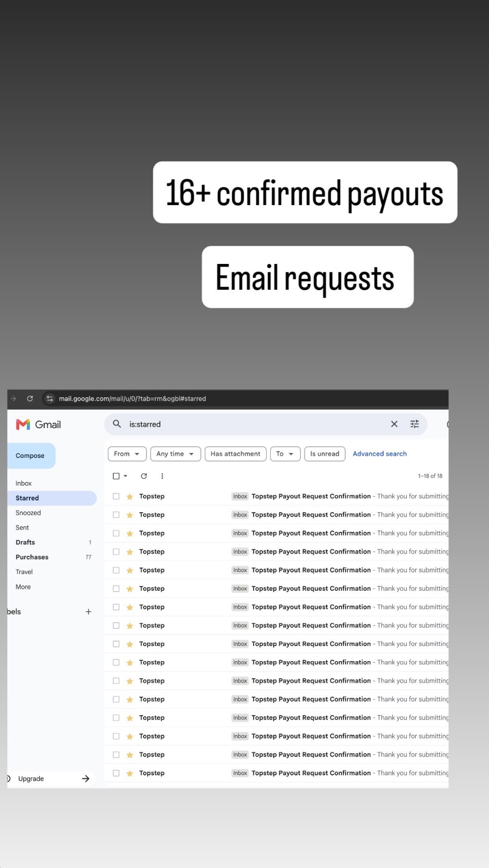
Task: Click the Upgrade button
Action: pyautogui.click(x=31, y=778)
